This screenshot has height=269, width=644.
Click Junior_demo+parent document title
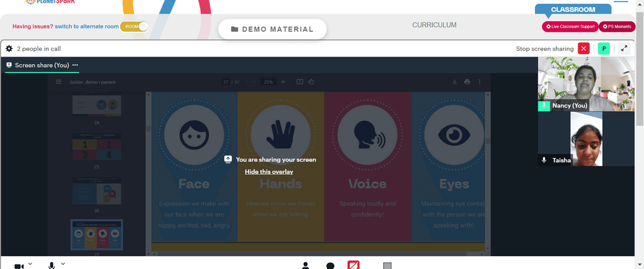coord(92,82)
